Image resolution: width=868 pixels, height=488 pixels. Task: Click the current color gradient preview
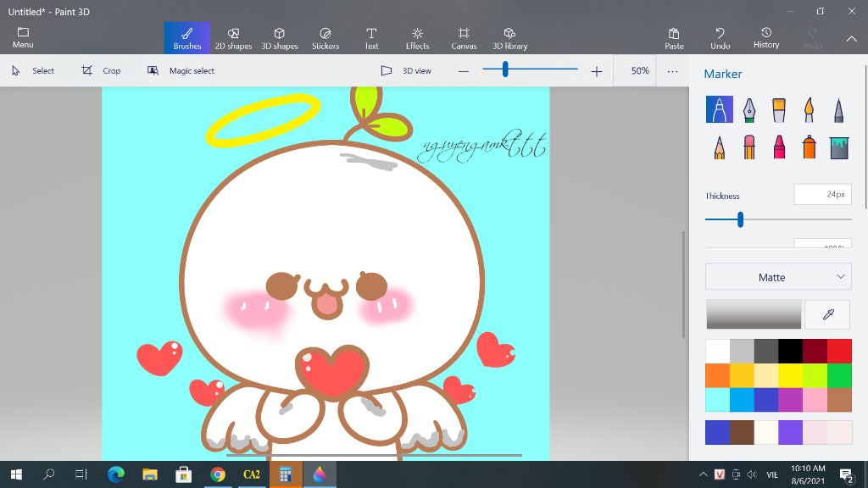(754, 314)
